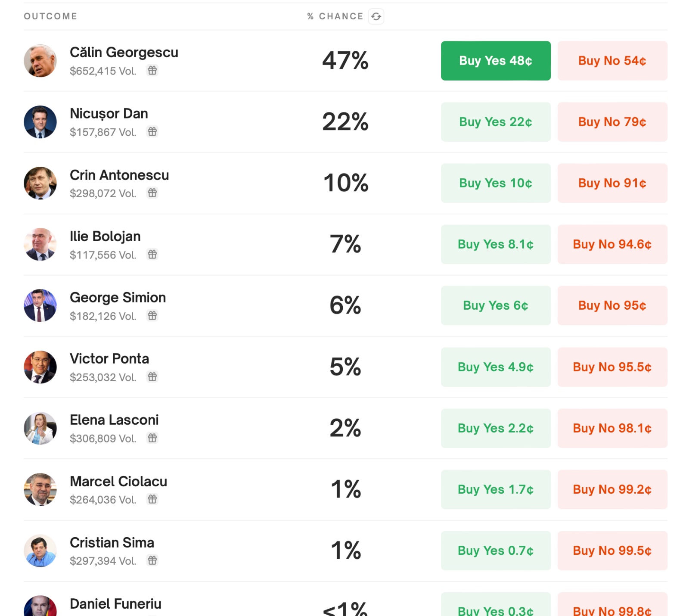Viewport: 689px width, 616px height.
Task: Click the gift rewards icon for Călin Georgescu
Action: coord(152,70)
